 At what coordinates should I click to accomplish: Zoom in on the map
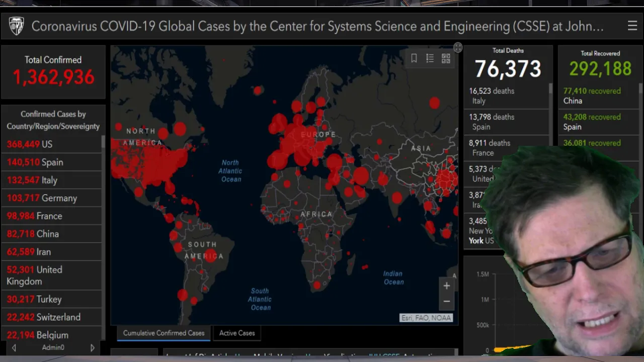pos(446,286)
